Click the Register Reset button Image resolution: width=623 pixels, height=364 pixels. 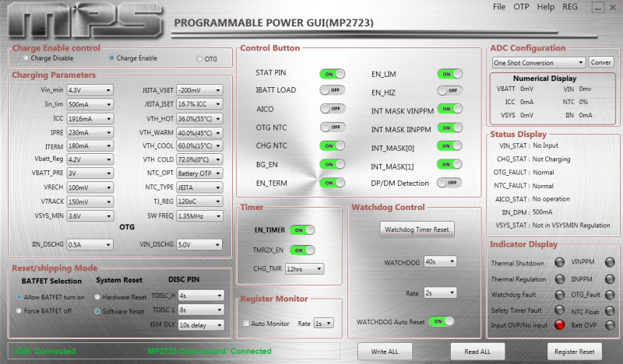click(575, 352)
